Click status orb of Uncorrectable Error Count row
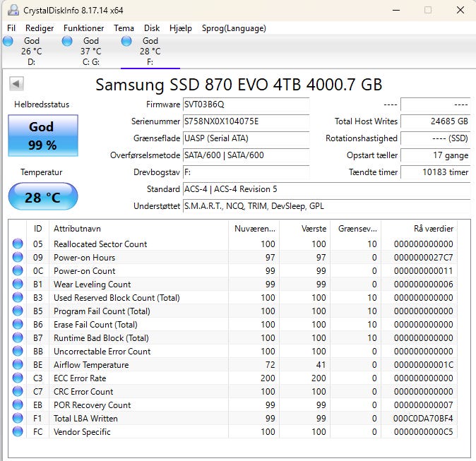 (x=18, y=351)
